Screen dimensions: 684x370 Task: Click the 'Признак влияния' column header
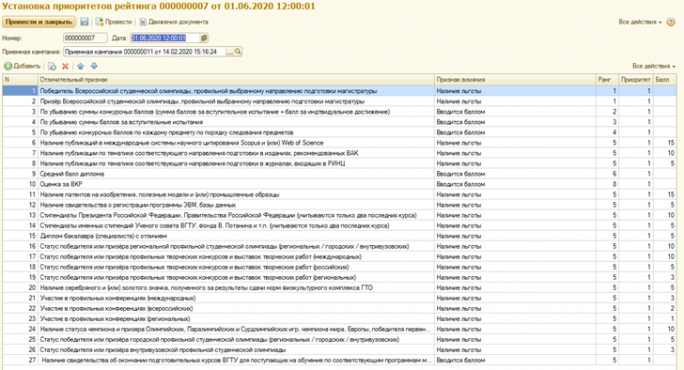point(515,80)
